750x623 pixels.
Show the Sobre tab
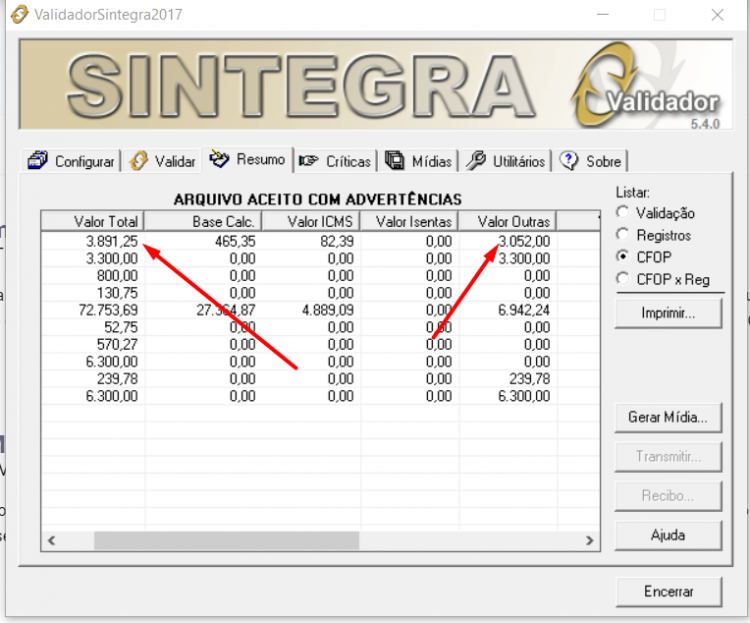(x=591, y=161)
